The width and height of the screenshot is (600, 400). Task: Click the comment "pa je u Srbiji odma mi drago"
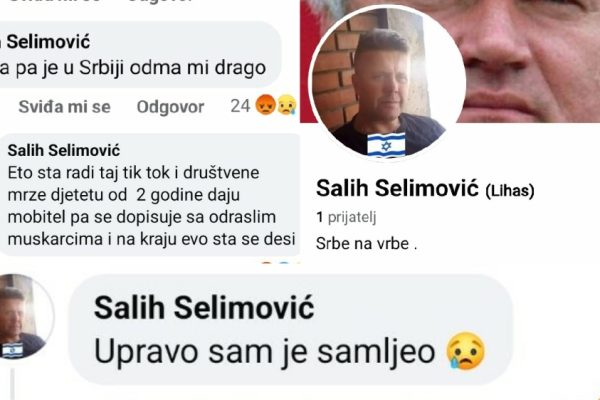[x=133, y=68]
